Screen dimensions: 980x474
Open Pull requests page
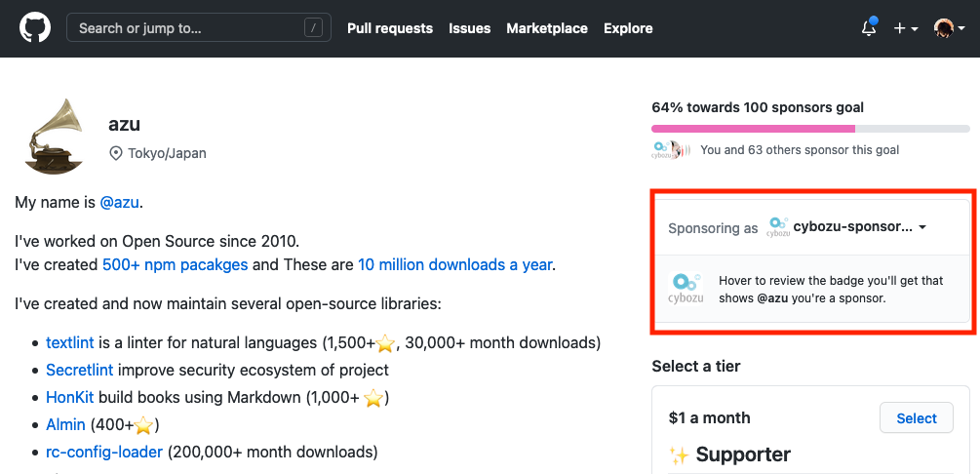[390, 28]
